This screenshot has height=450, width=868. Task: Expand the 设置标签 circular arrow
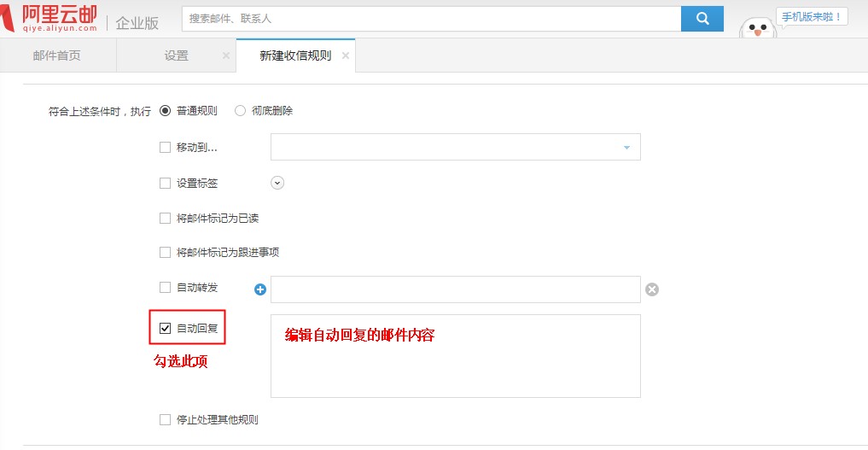click(x=277, y=182)
